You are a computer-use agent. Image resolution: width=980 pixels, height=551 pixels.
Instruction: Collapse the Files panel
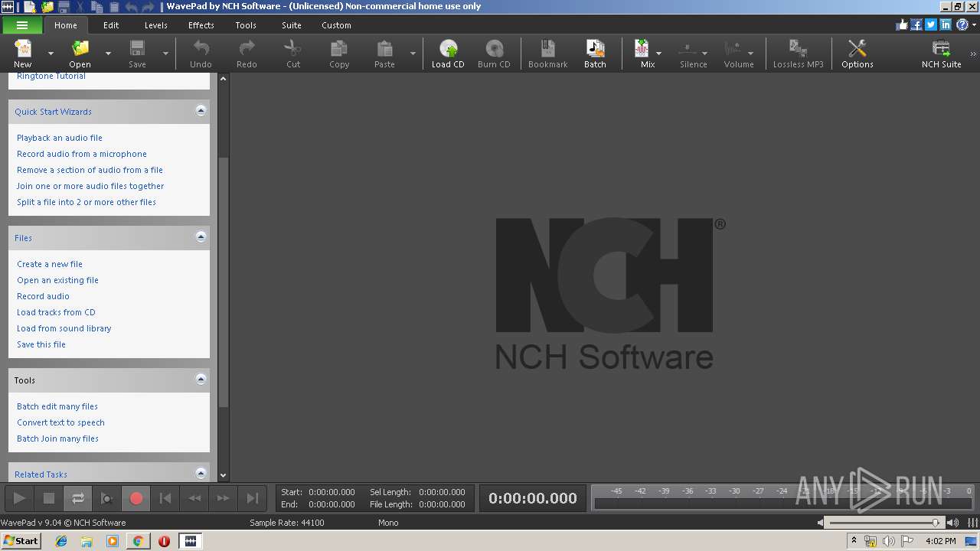pyautogui.click(x=201, y=237)
